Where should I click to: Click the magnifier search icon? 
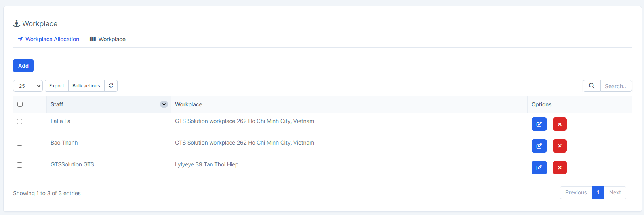[591, 86]
